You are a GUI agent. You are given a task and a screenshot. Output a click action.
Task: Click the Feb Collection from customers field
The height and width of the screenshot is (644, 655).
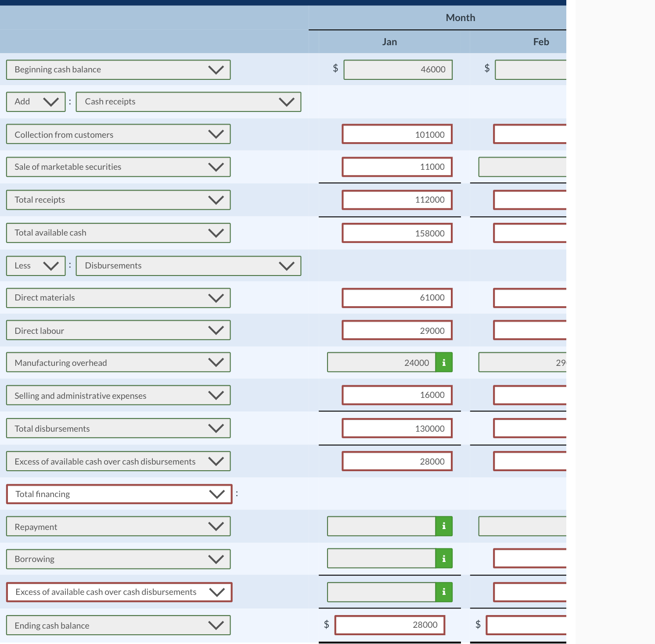[x=530, y=134]
